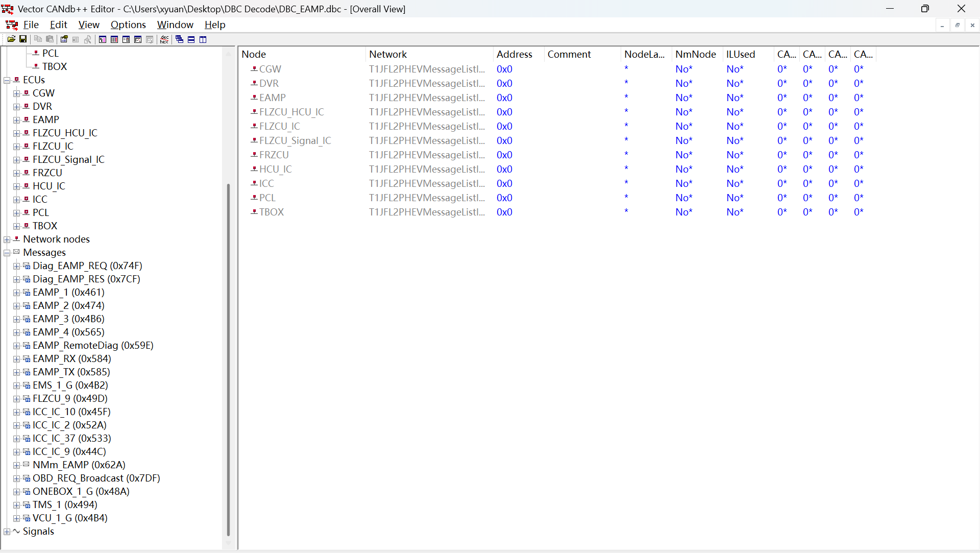Click the third window-view toolbar icon
Image resolution: width=980 pixels, height=553 pixels.
(126, 39)
